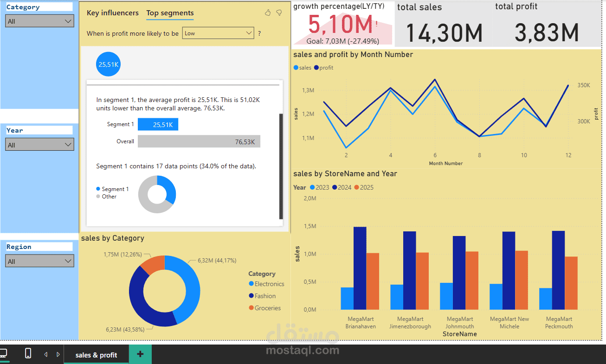Click the thumbs up icon in Key influencers
Screen dimensions: 606x364
268,13
